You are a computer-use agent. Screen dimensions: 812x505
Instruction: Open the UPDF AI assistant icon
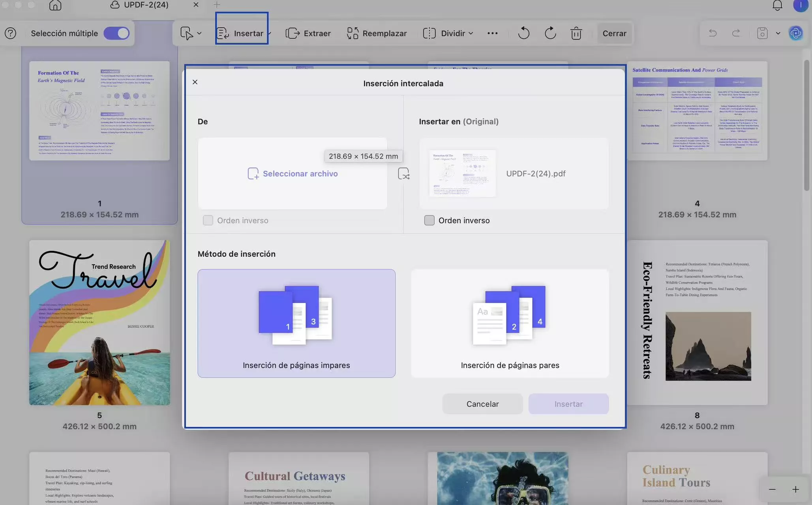[x=795, y=33]
